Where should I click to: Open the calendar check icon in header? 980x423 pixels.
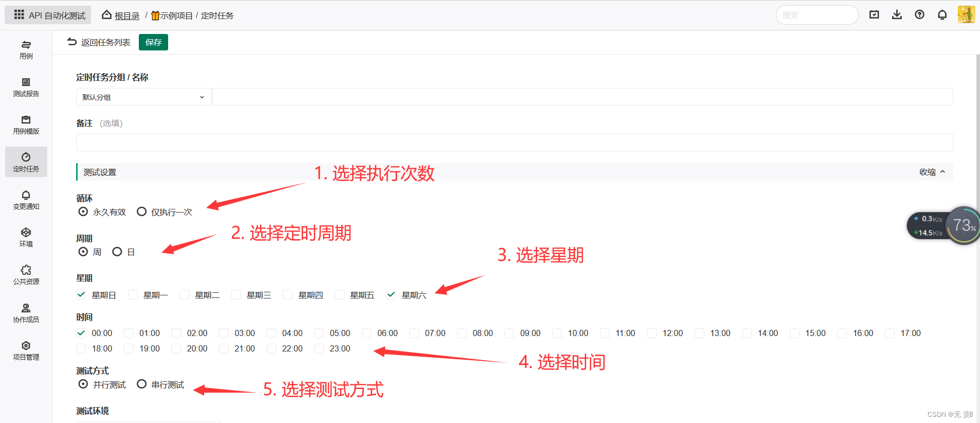tap(874, 14)
